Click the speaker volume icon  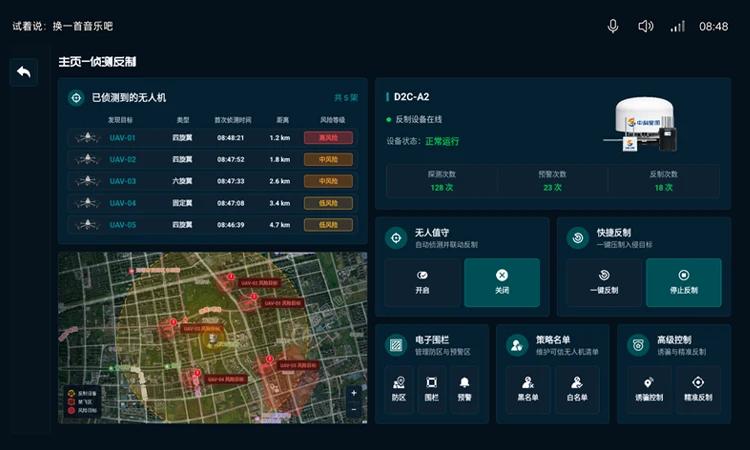(645, 26)
